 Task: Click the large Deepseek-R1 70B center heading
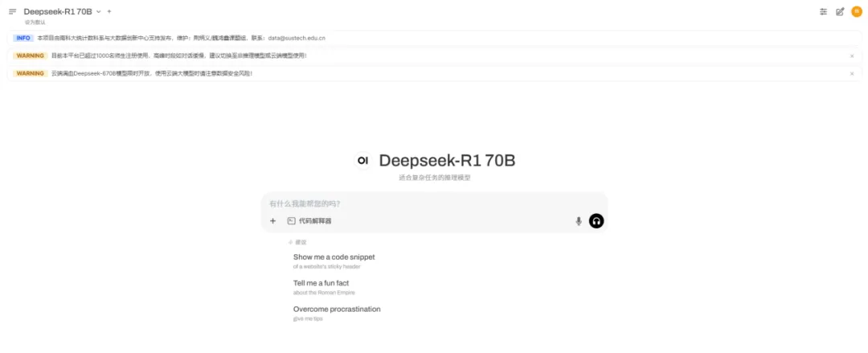click(448, 161)
